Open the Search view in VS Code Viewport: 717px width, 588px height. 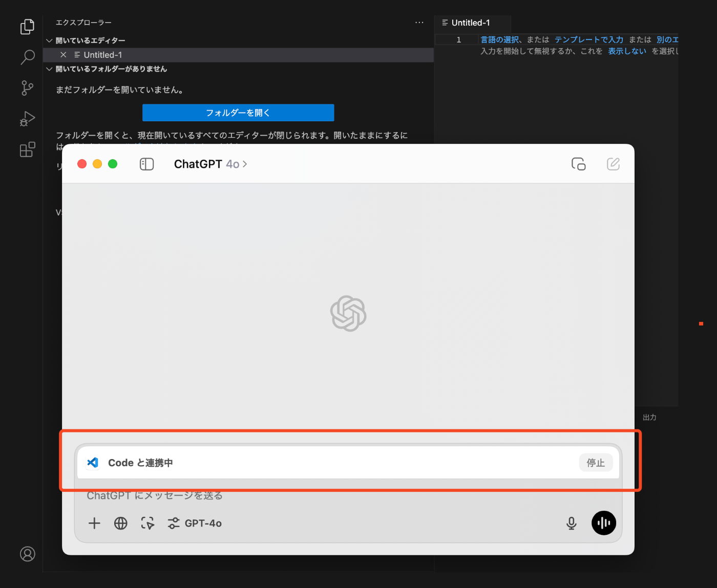[27, 57]
